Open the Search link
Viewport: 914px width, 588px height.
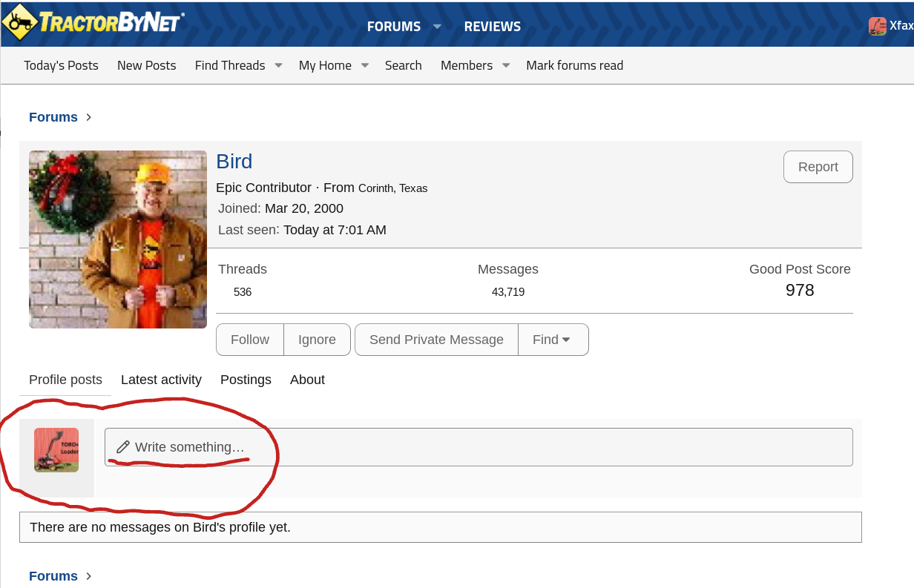[404, 65]
